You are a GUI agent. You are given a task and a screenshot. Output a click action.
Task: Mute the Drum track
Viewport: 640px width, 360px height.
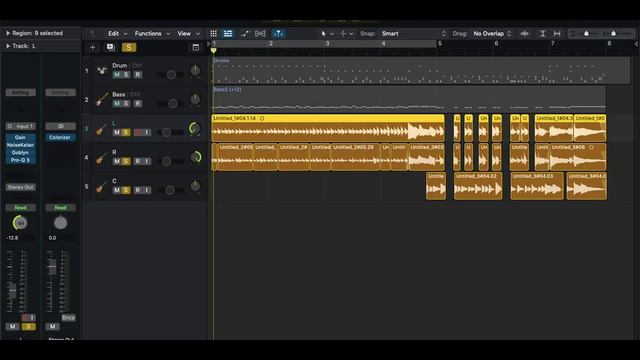pyautogui.click(x=117, y=75)
